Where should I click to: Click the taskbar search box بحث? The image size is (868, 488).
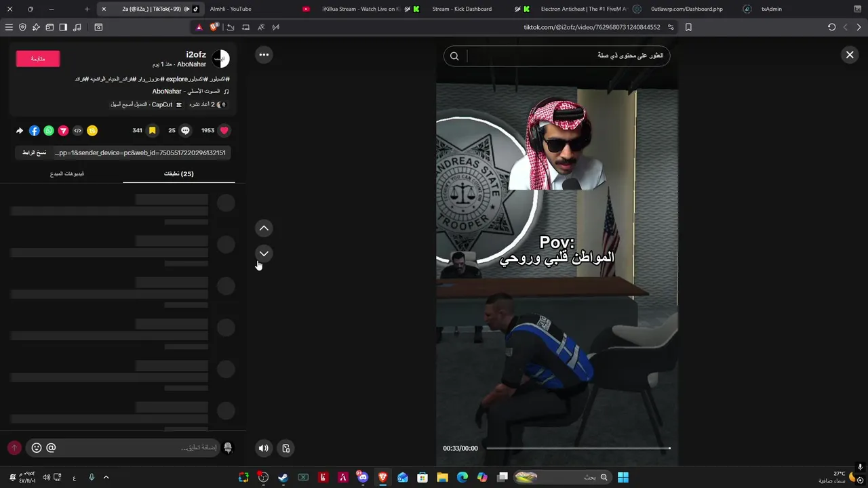pyautogui.click(x=563, y=477)
